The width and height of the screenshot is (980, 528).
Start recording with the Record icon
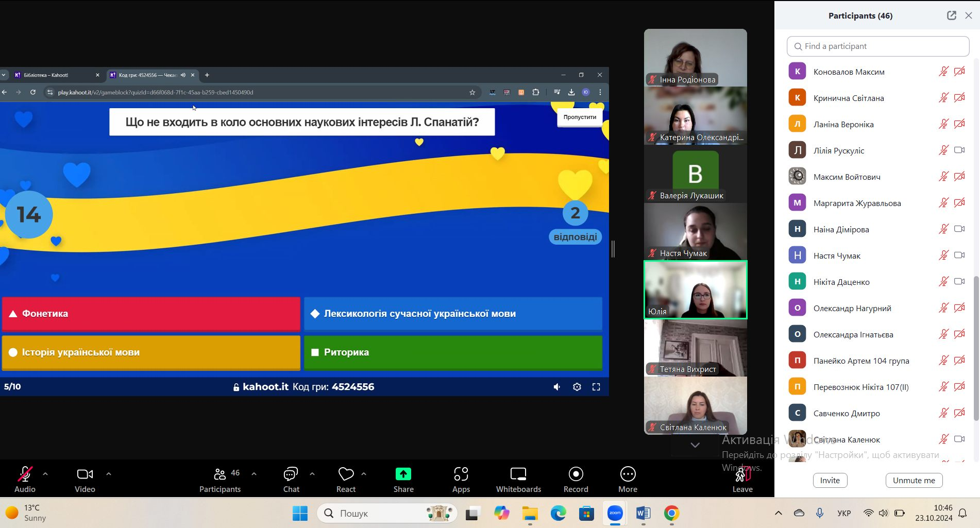point(576,474)
